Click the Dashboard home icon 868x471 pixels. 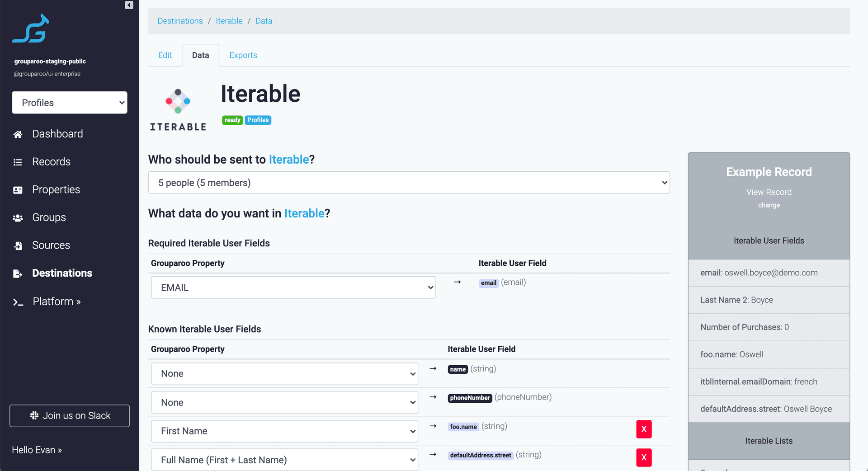[18, 134]
